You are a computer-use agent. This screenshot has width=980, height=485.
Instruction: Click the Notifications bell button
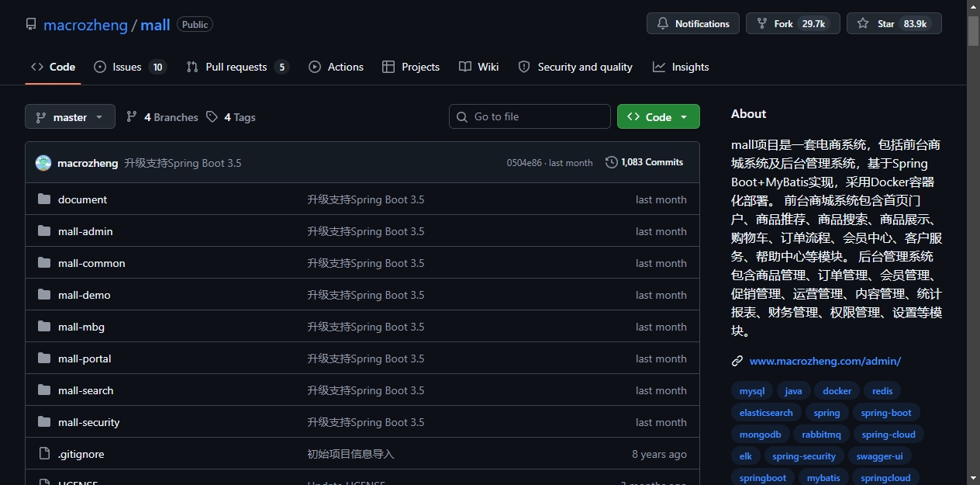point(693,23)
